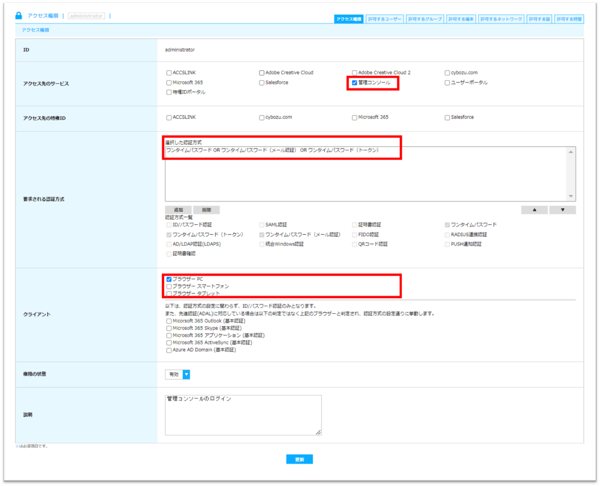
Task: Uncheck the 管理コンソール service checkbox
Action: pyautogui.click(x=354, y=83)
